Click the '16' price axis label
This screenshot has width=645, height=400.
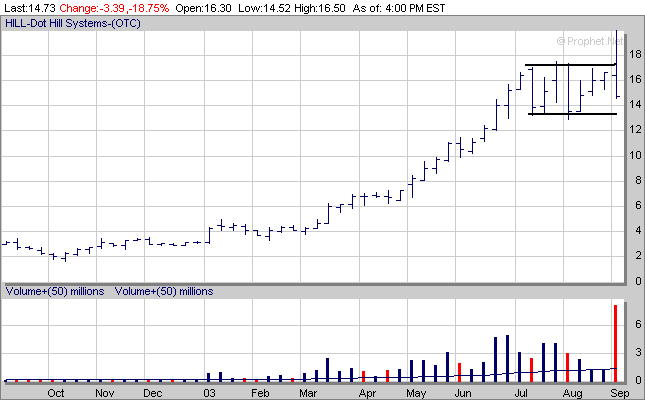[x=635, y=79]
